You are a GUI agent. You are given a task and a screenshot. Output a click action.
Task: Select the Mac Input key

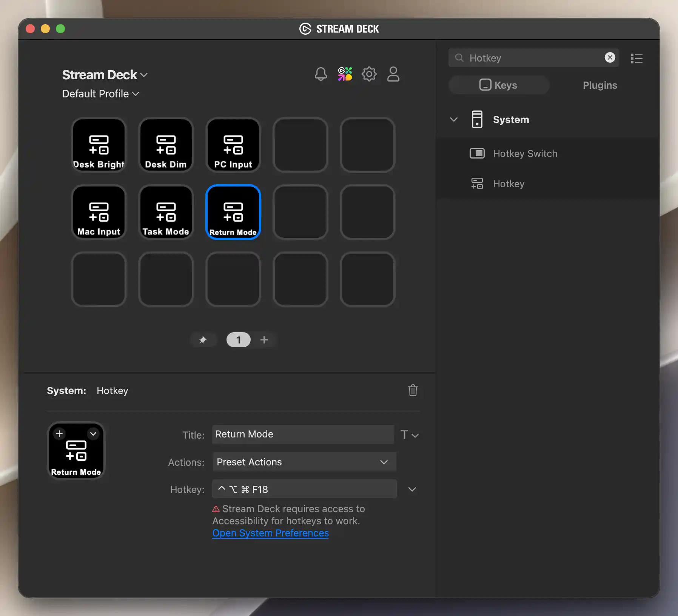click(99, 212)
